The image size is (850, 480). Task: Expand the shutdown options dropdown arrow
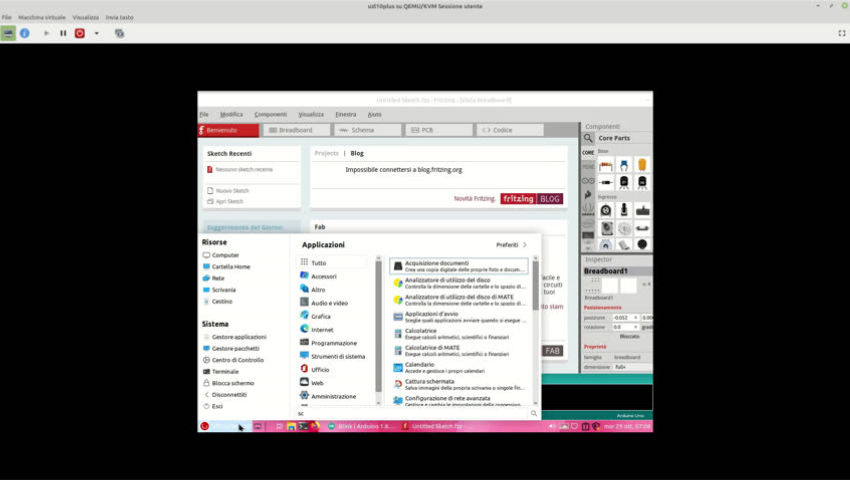(x=97, y=33)
